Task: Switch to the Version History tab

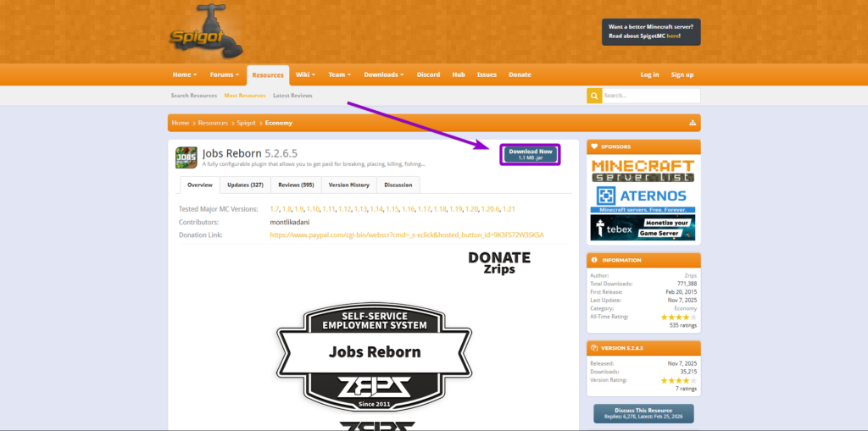Action: [348, 185]
